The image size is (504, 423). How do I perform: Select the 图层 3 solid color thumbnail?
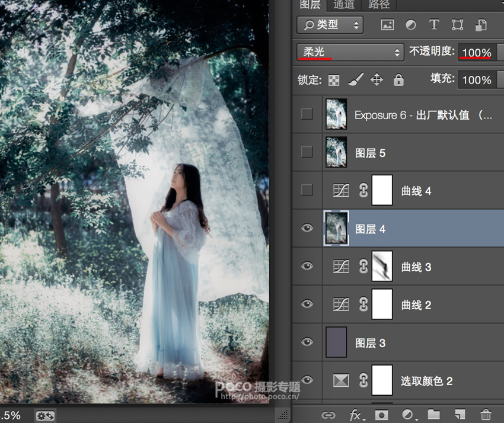coord(336,342)
